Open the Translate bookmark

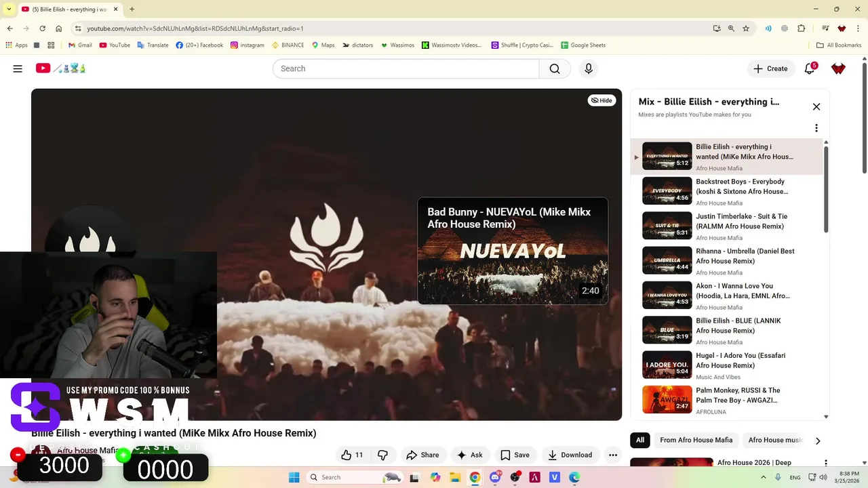[153, 45]
